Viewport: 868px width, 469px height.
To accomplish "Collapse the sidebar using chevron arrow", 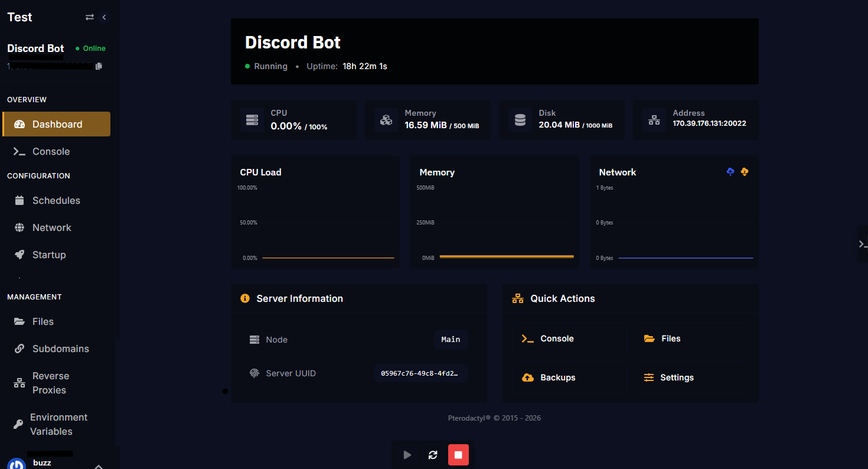I will (x=105, y=17).
